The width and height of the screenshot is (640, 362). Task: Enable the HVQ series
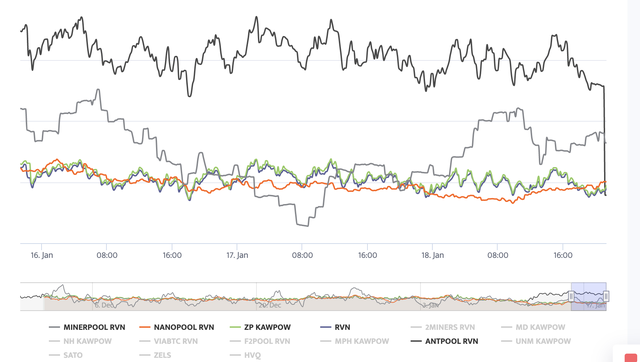point(245,355)
